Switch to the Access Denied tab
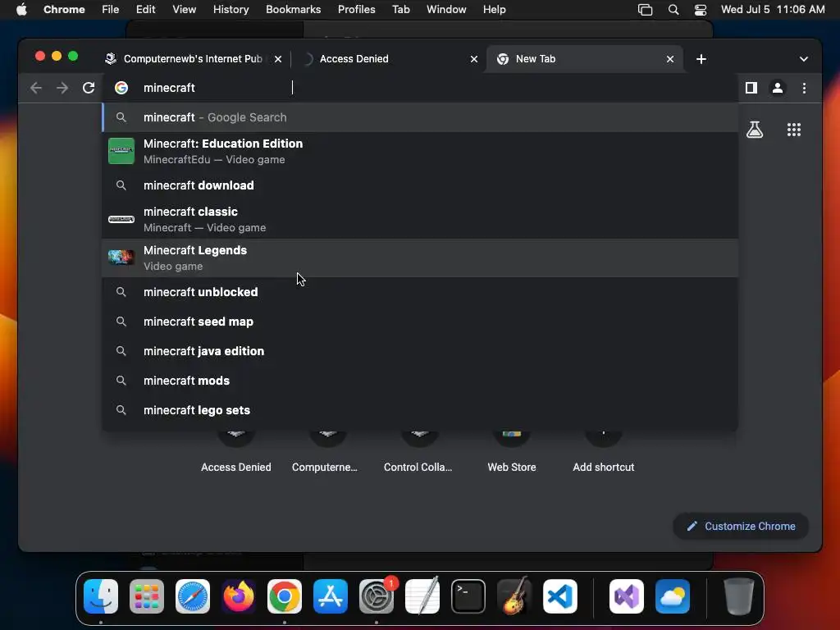This screenshot has width=840, height=630. point(389,59)
